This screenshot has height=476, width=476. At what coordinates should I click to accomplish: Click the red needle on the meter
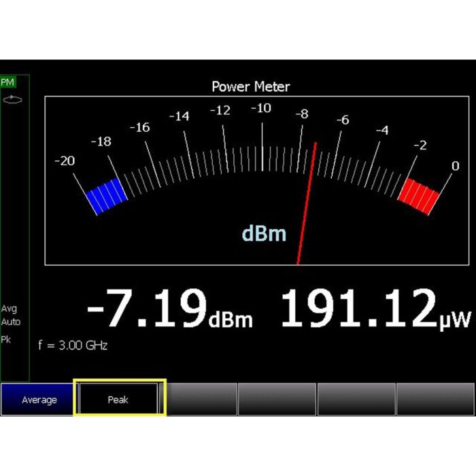coord(307,204)
